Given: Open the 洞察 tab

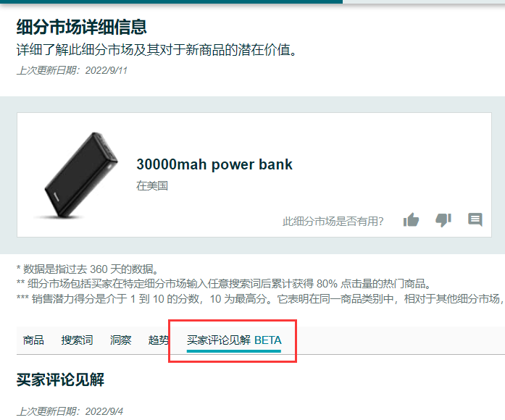Looking at the screenshot, I should point(121,340).
